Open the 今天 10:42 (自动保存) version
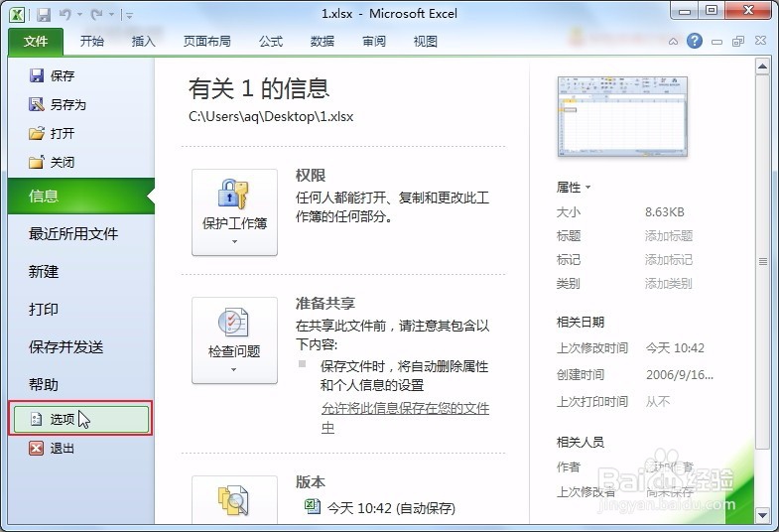The width and height of the screenshot is (779, 532). pyautogui.click(x=391, y=508)
